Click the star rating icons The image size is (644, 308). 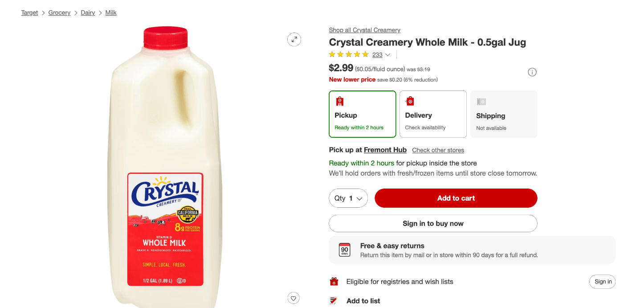(x=349, y=55)
